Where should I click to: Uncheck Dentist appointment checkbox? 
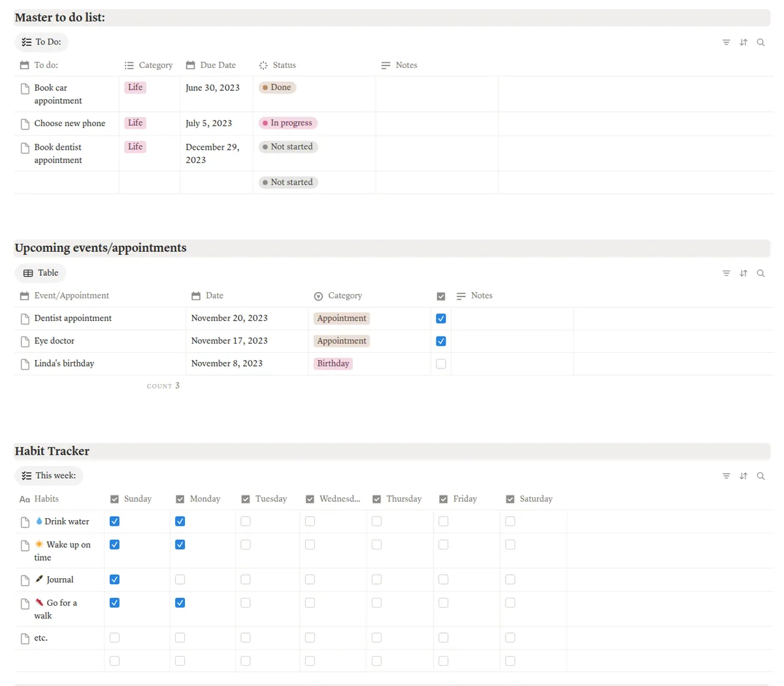click(441, 319)
